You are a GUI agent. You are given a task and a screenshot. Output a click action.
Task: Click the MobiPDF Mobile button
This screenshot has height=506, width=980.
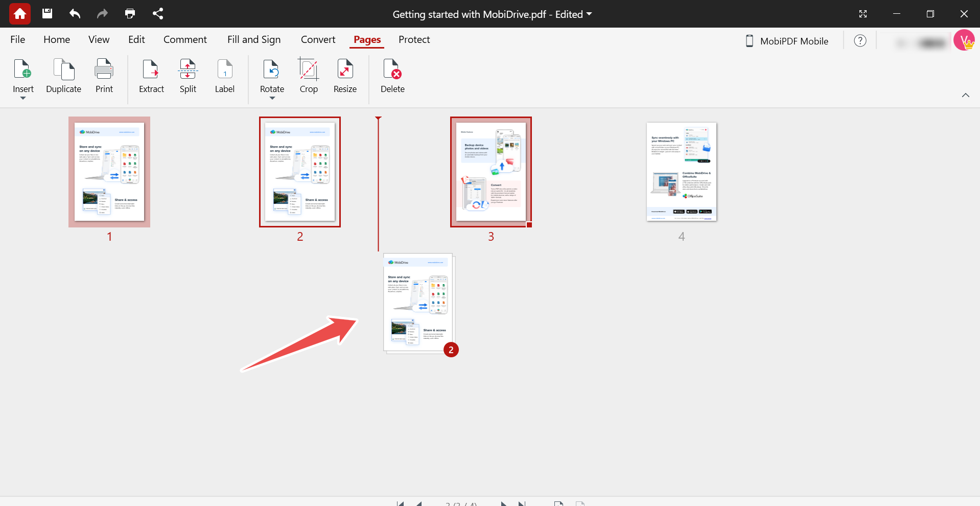click(787, 41)
